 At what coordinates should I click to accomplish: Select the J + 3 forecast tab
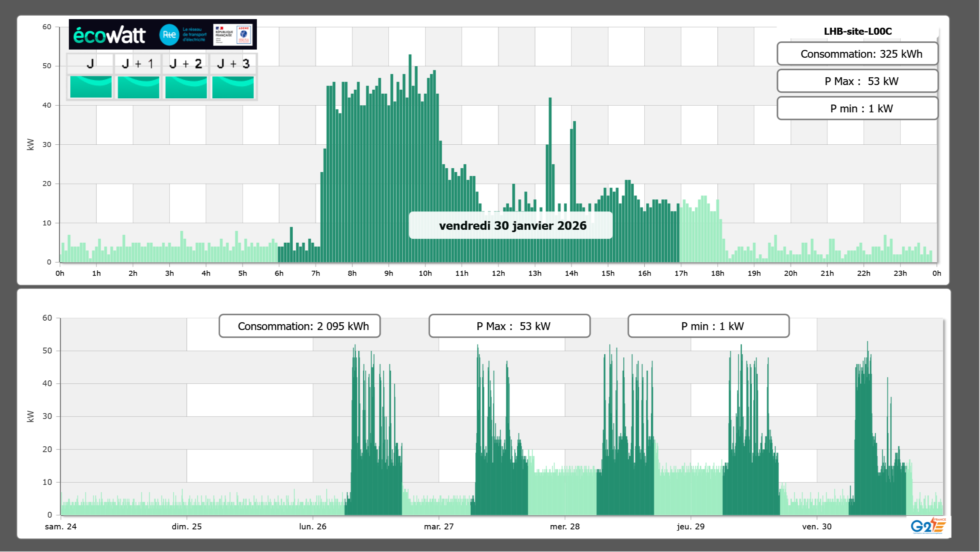(233, 64)
